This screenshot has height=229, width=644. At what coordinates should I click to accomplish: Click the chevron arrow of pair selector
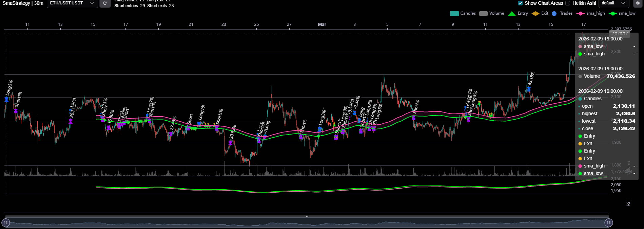[92, 3]
